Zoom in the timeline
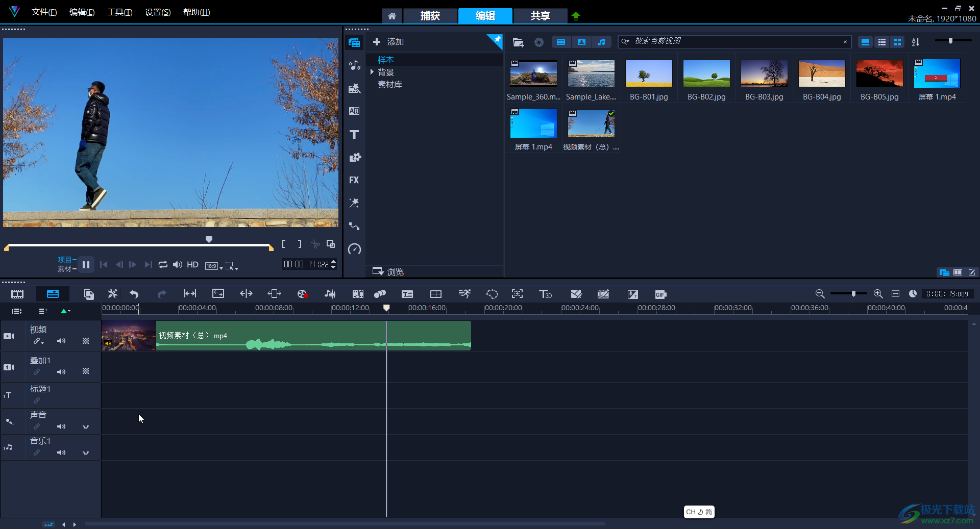Screen dimensions: 980x529 tap(878, 294)
